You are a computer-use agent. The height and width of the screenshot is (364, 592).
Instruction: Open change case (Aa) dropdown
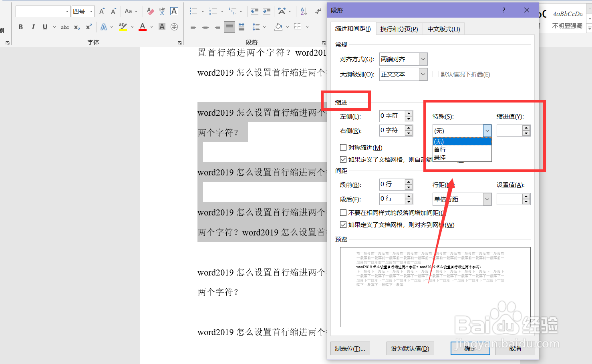(x=131, y=11)
